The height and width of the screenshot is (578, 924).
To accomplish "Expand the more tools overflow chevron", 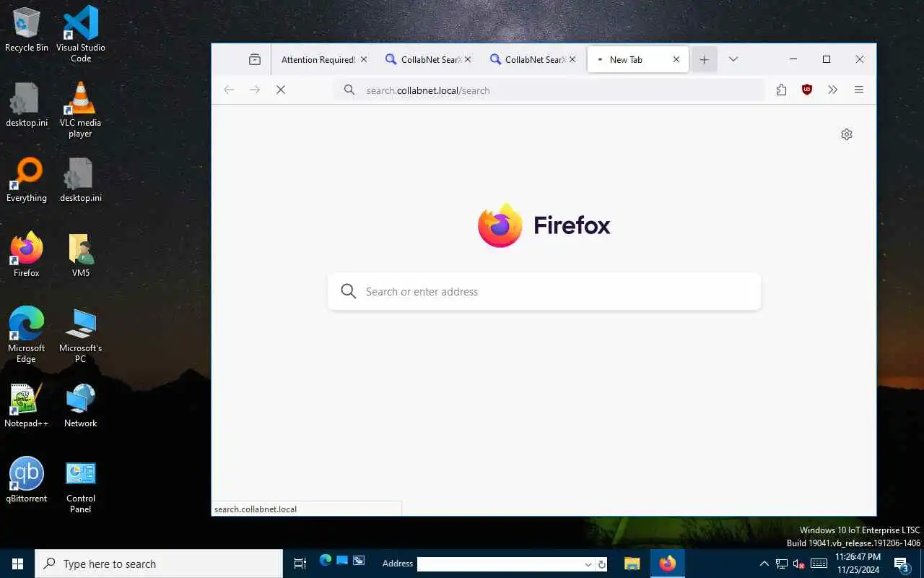I will (833, 90).
